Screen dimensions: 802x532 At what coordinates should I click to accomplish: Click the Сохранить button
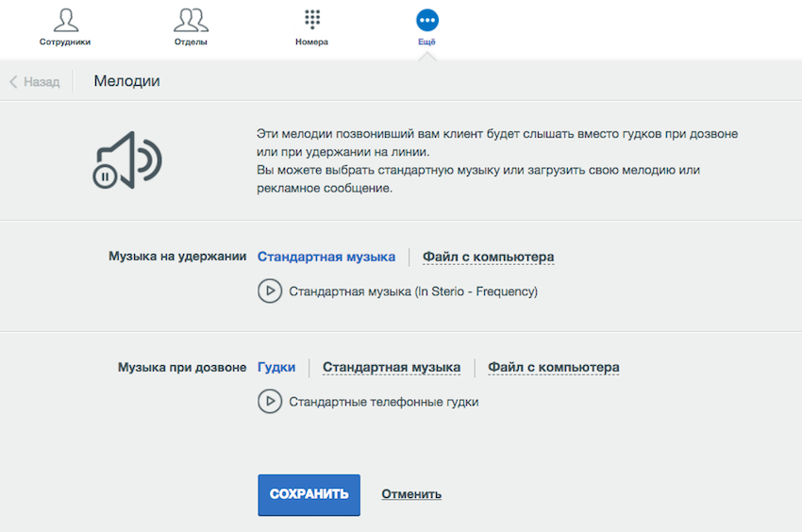pos(309,494)
